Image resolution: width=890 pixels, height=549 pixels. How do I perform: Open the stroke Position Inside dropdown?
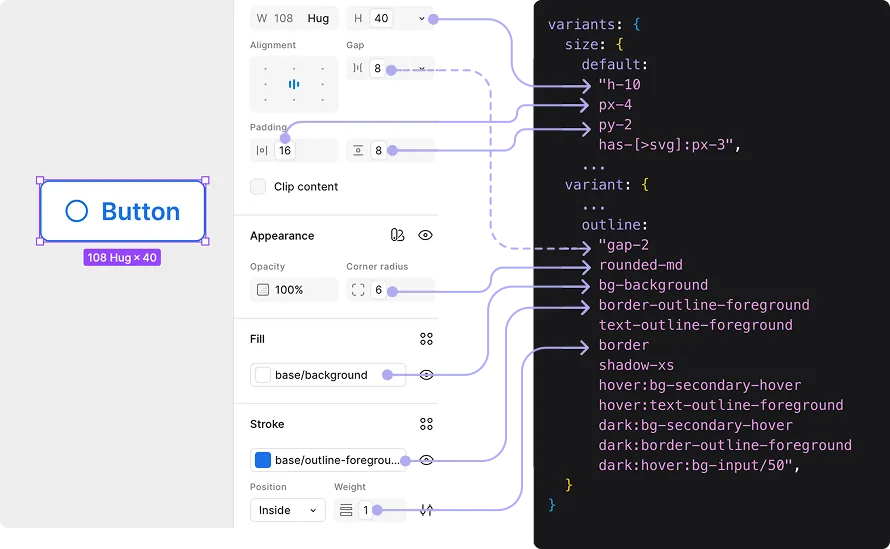288,510
